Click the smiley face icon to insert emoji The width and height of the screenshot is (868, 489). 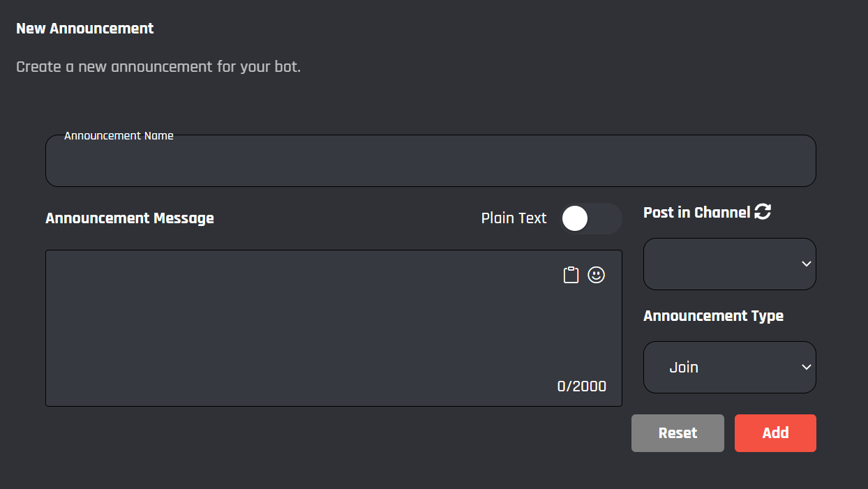(596, 274)
